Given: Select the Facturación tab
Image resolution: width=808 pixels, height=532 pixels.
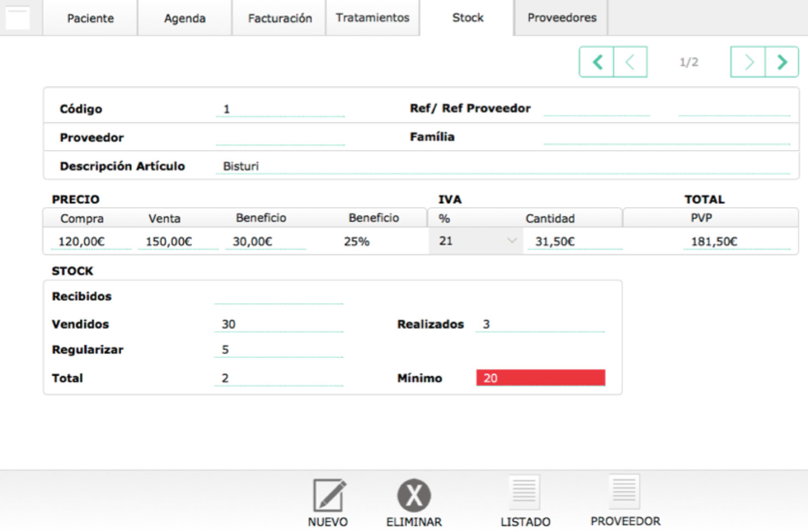Looking at the screenshot, I should (280, 18).
